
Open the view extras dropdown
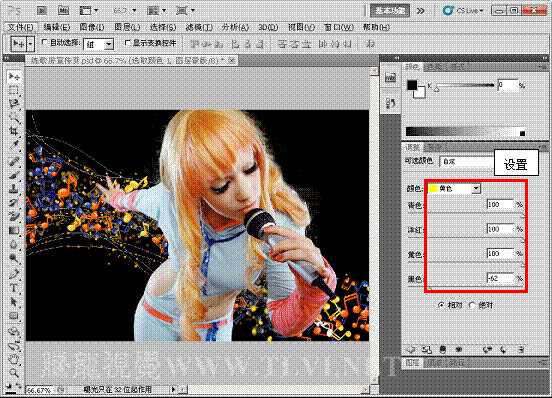89,11
